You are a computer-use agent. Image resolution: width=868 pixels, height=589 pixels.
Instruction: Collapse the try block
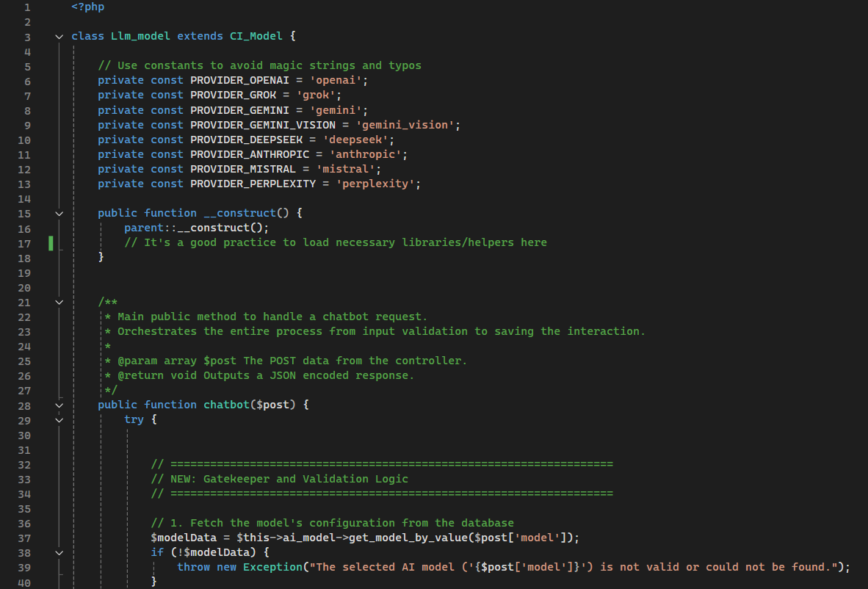59,419
